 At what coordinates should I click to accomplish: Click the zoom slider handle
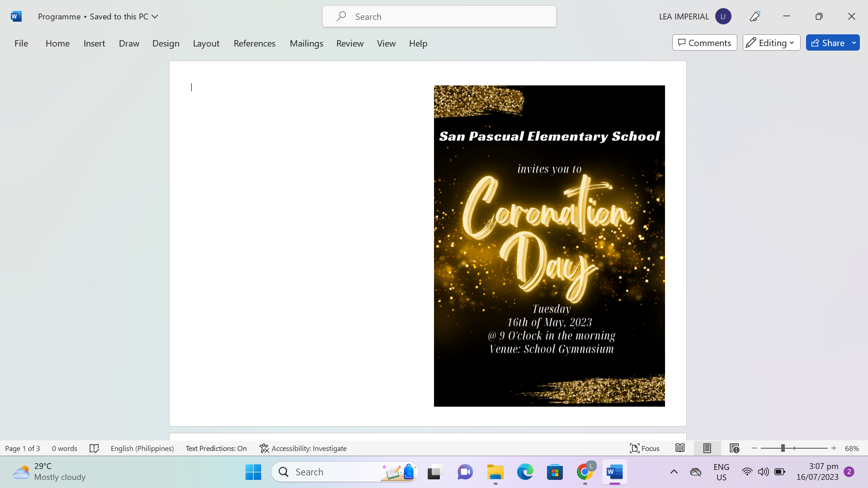click(x=783, y=448)
